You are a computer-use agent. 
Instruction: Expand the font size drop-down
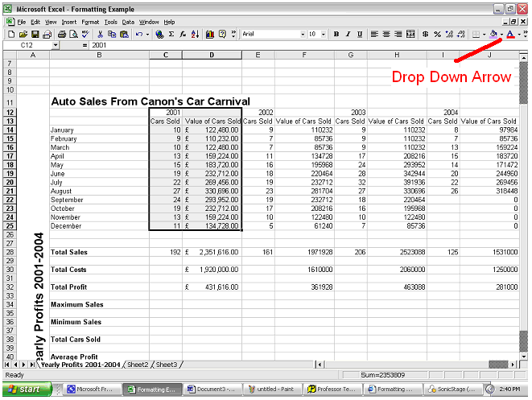(x=324, y=35)
